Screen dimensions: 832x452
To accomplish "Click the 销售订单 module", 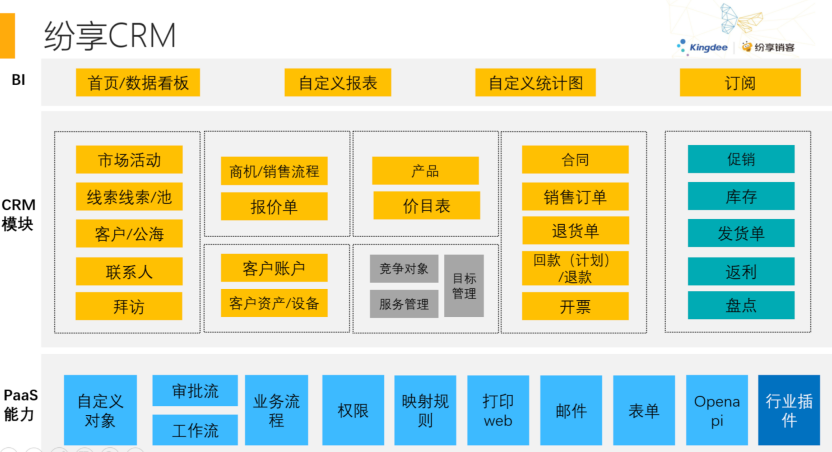I will pyautogui.click(x=575, y=197).
